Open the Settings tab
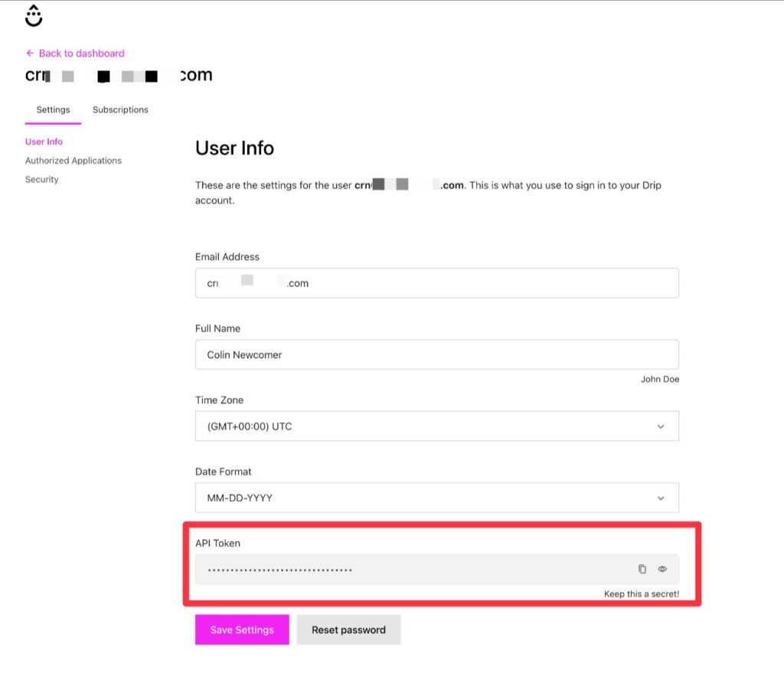The height and width of the screenshot is (694, 784). tap(53, 109)
